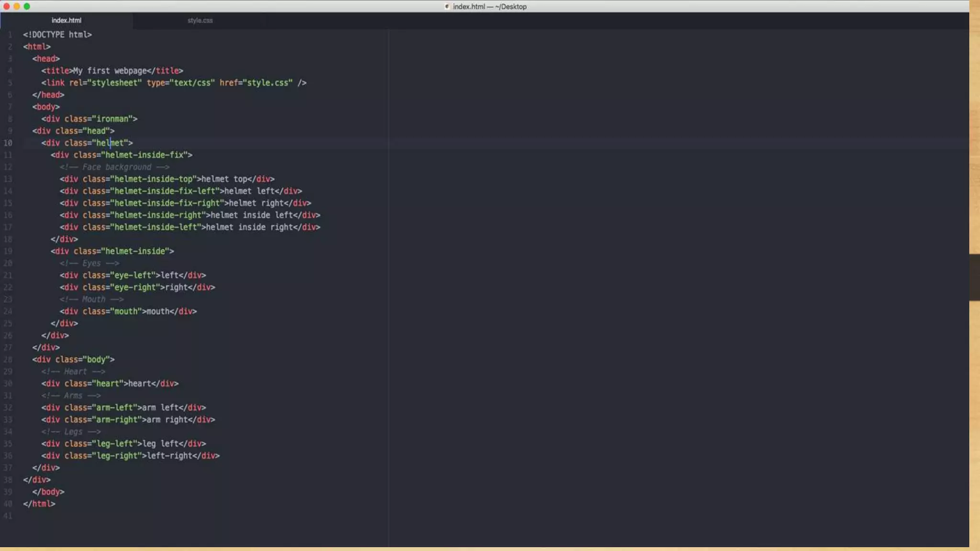Place cursor on "helmet-inside-top" class
This screenshot has width=980, height=551.
click(x=153, y=179)
